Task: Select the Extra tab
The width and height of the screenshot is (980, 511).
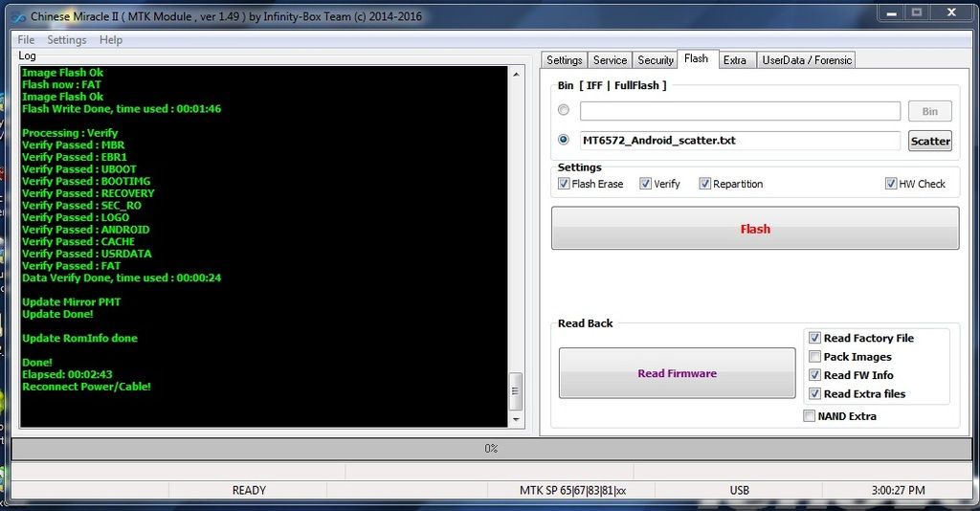Action: tap(734, 60)
